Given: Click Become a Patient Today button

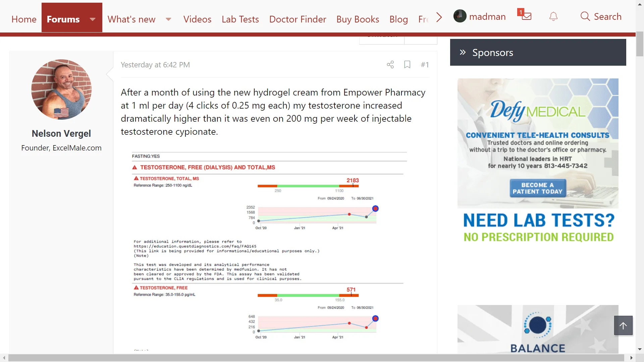Looking at the screenshot, I should pos(538,188).
